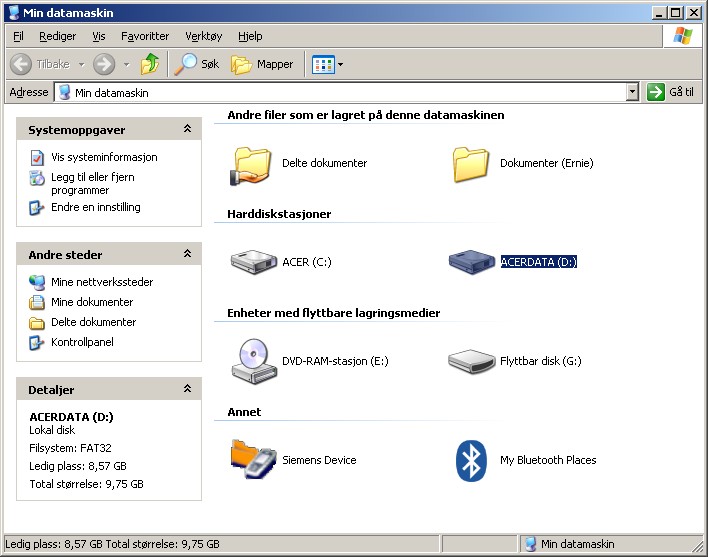The image size is (708, 557).
Task: Click the Kontrollpanel sidebar icon
Action: pyautogui.click(x=37, y=343)
